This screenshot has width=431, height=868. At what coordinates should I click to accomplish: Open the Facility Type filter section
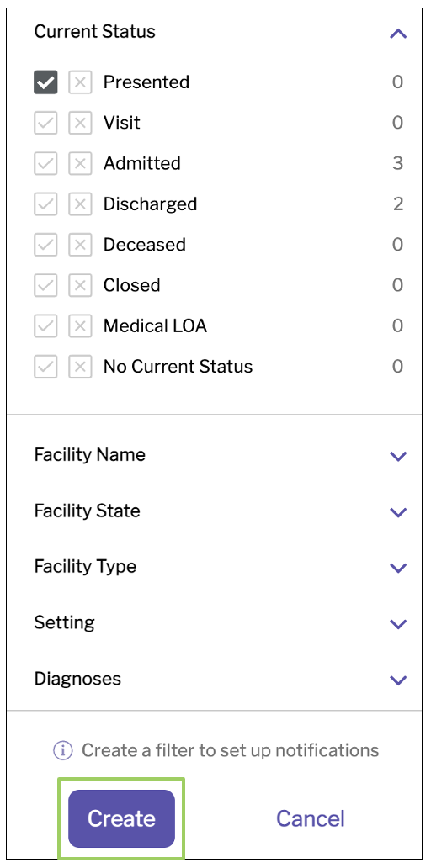point(398,568)
